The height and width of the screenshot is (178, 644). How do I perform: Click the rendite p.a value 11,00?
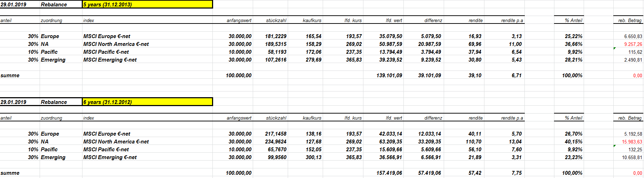(x=515, y=44)
